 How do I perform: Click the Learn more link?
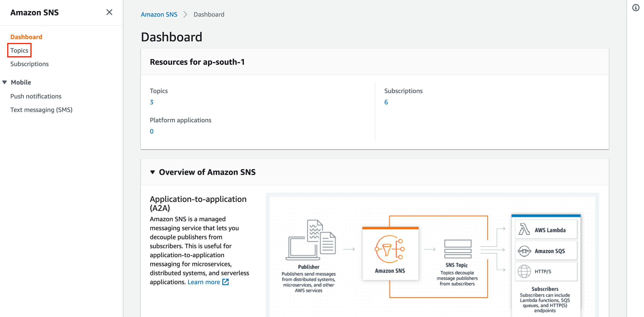pos(204,282)
